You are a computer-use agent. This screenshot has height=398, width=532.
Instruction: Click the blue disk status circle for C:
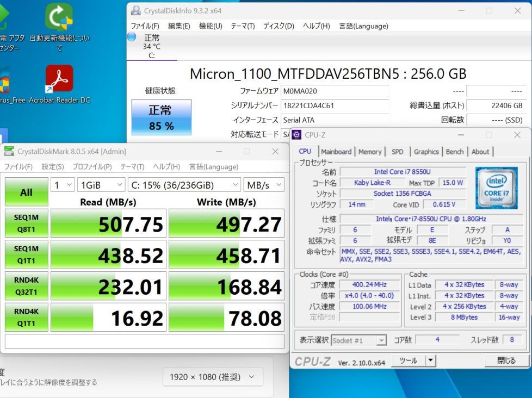[x=132, y=36]
